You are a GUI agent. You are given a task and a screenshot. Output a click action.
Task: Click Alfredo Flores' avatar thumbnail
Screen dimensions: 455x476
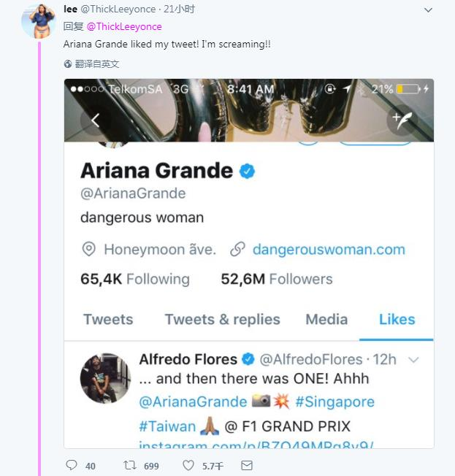click(104, 377)
